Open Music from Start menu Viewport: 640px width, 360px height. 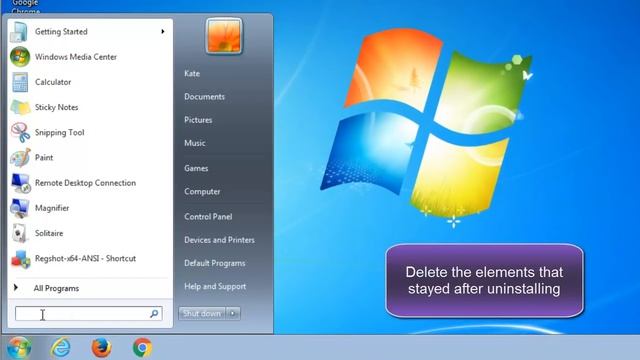[195, 143]
